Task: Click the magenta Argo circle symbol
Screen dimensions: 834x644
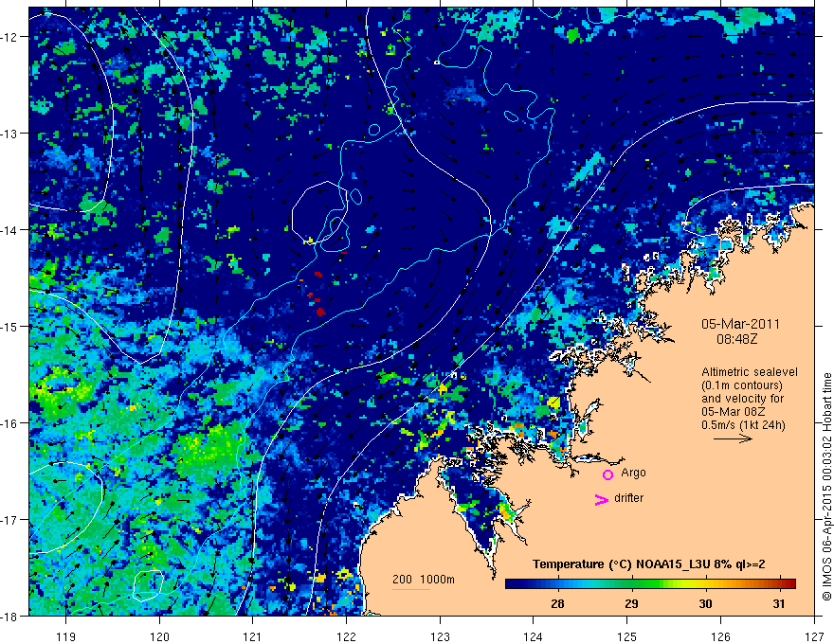Action: pos(607,474)
